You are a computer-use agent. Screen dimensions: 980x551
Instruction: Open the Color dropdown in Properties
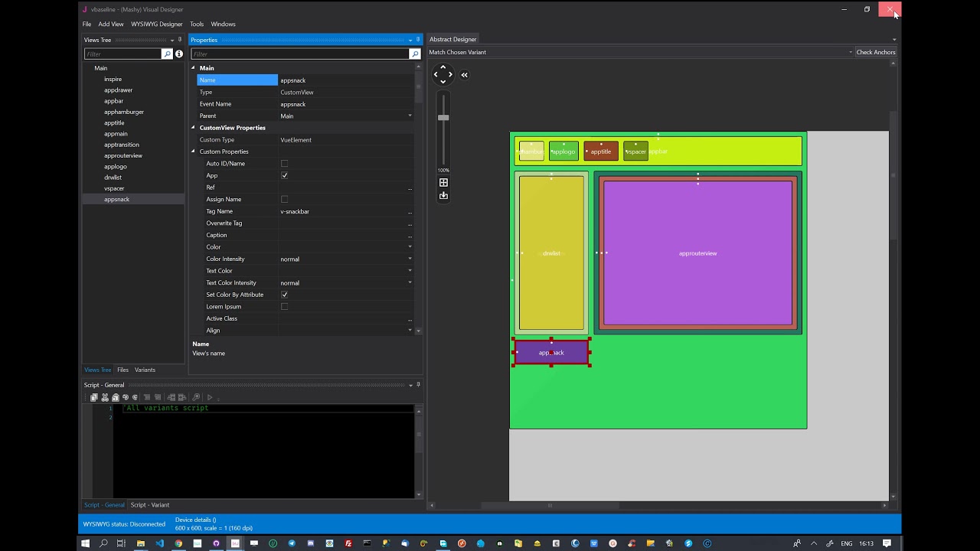410,247
